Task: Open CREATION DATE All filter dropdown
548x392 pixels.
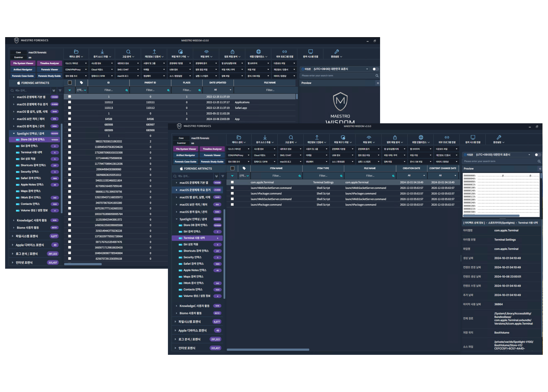Action: pyautogui.click(x=411, y=176)
